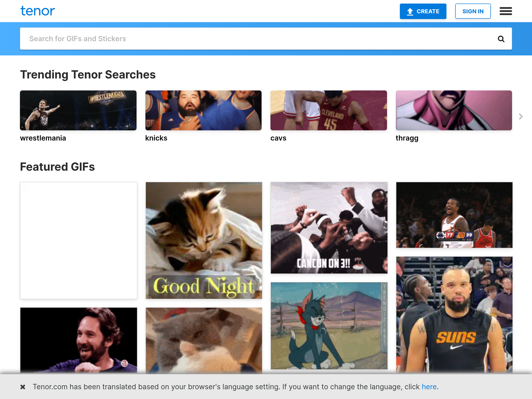Show next trending searches with arrow
The width and height of the screenshot is (532, 399).
click(521, 117)
